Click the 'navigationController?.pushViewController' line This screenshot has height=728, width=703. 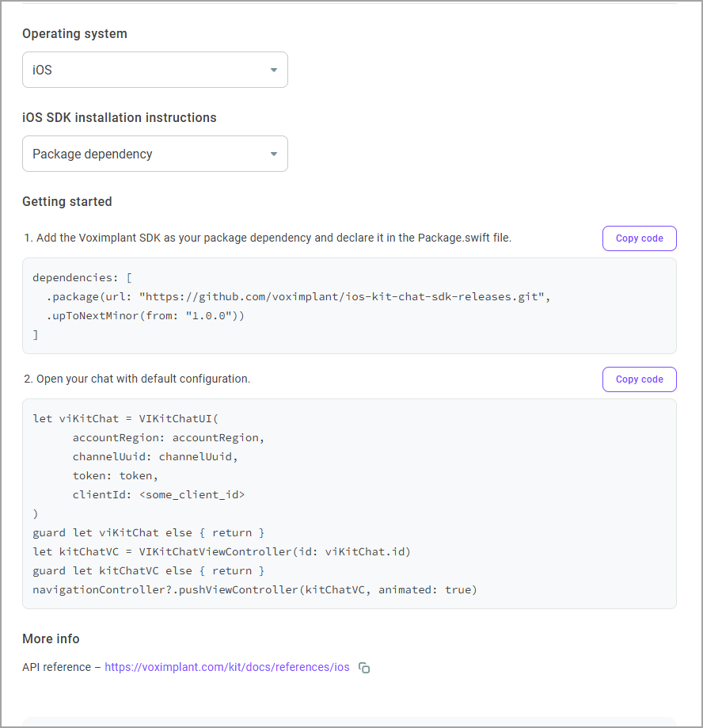pyautogui.click(x=255, y=590)
